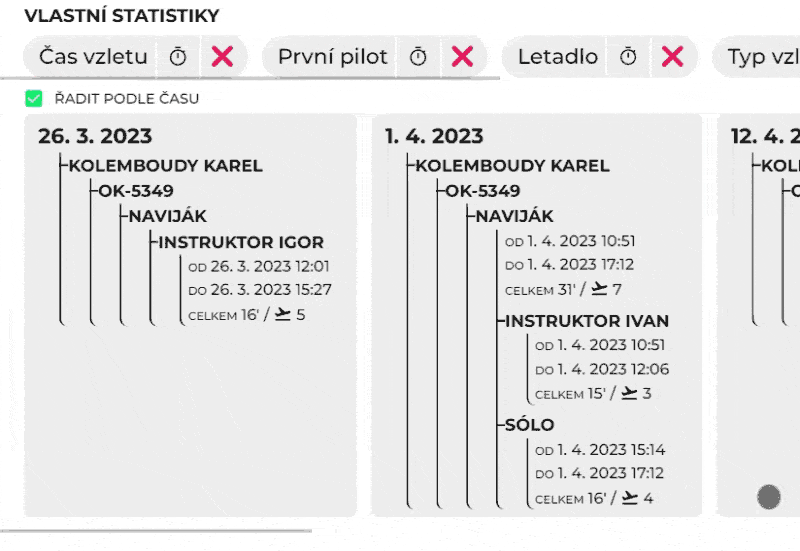Select the Čas vzletu chip label
800x551 pixels.
click(x=93, y=57)
